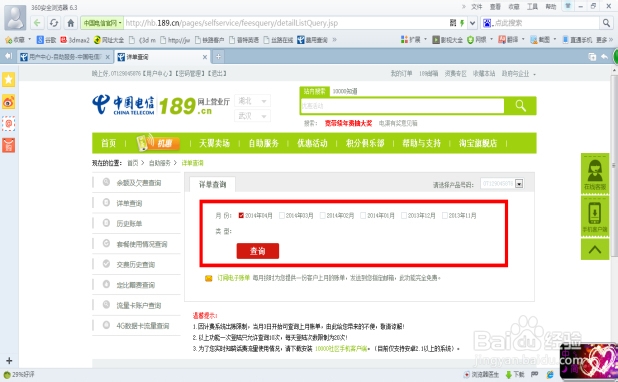Open the orange shopping icon in sidebar
The width and height of the screenshot is (618, 382).
click(9, 145)
